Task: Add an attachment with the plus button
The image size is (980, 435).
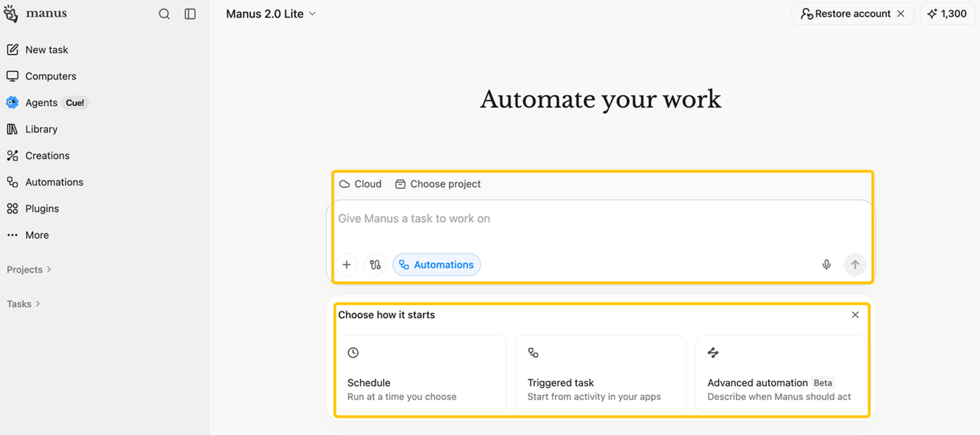Action: pos(347,265)
